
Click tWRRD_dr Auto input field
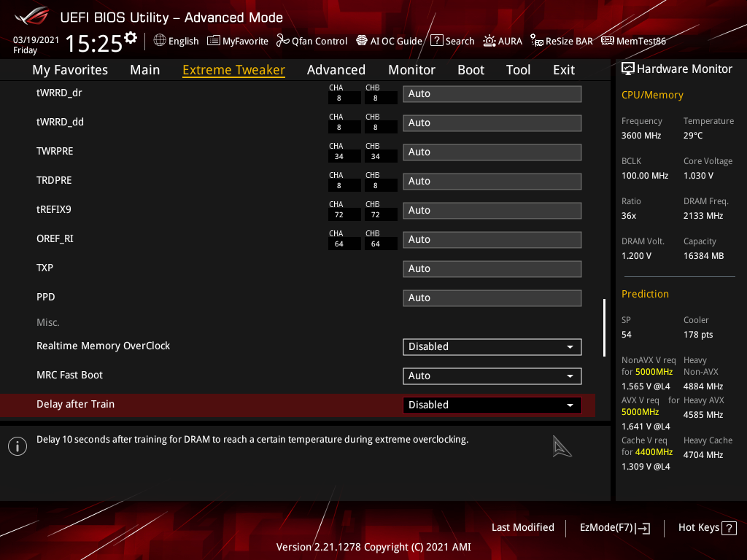click(492, 94)
